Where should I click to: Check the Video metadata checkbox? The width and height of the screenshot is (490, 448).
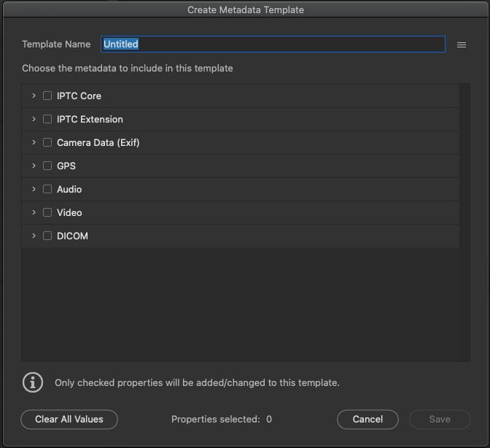click(x=47, y=212)
